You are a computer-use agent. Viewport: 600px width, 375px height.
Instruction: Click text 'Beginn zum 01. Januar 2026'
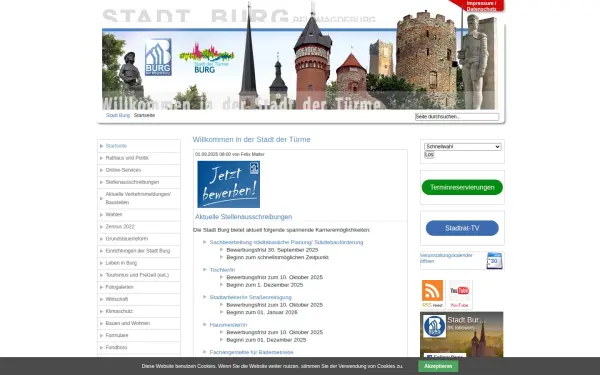(262, 312)
